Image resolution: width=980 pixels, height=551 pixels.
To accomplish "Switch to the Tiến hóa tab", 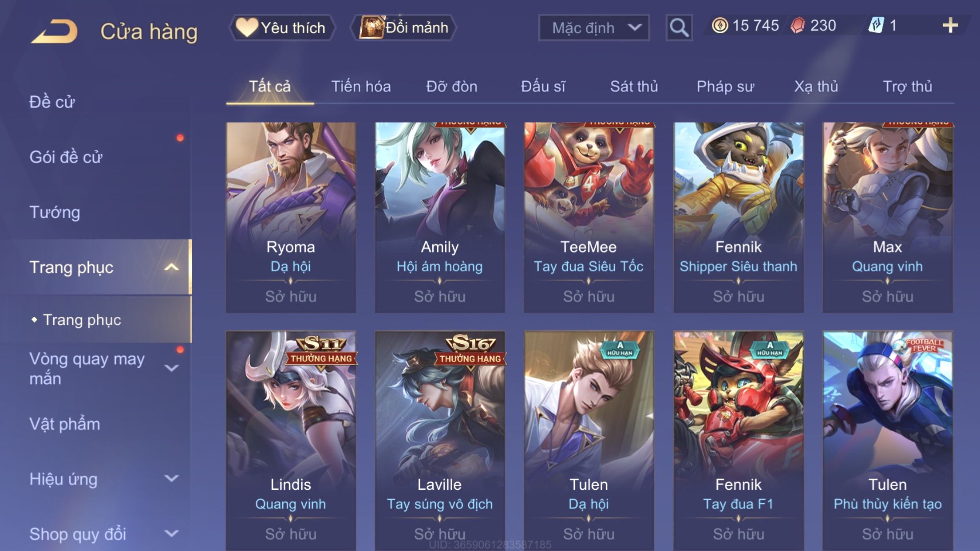I will coord(361,86).
